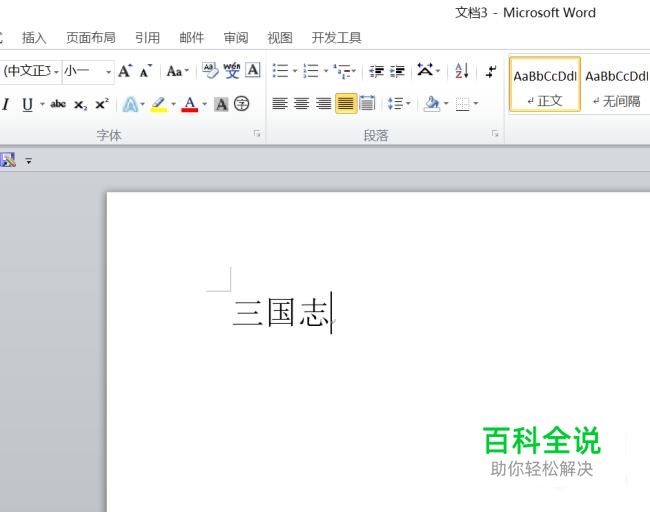Viewport: 650px width, 512px height.
Task: Open the 段落 dialog launcher
Action: (495, 133)
